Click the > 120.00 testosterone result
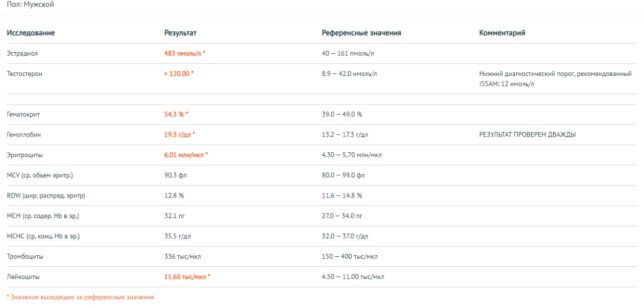This screenshot has width=644, height=308. [179, 74]
